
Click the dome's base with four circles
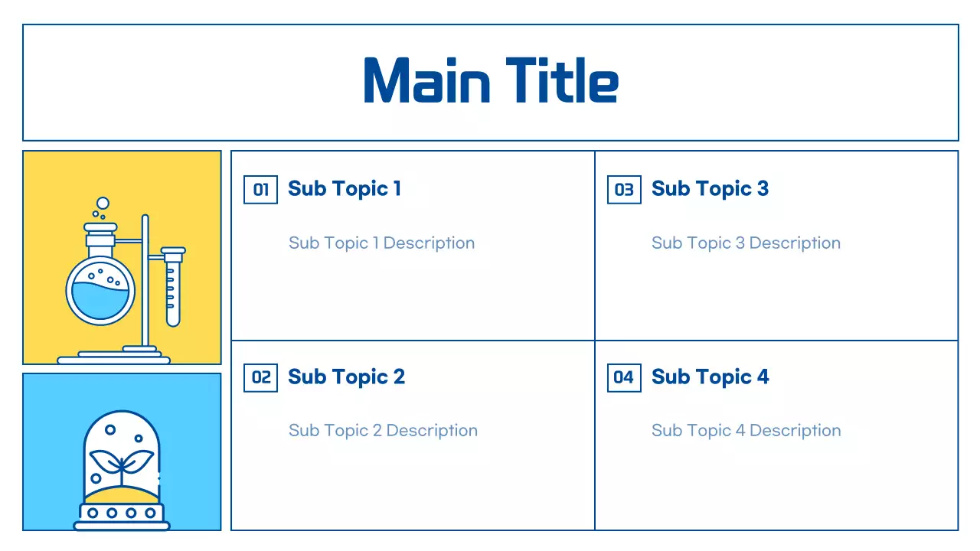(122, 514)
